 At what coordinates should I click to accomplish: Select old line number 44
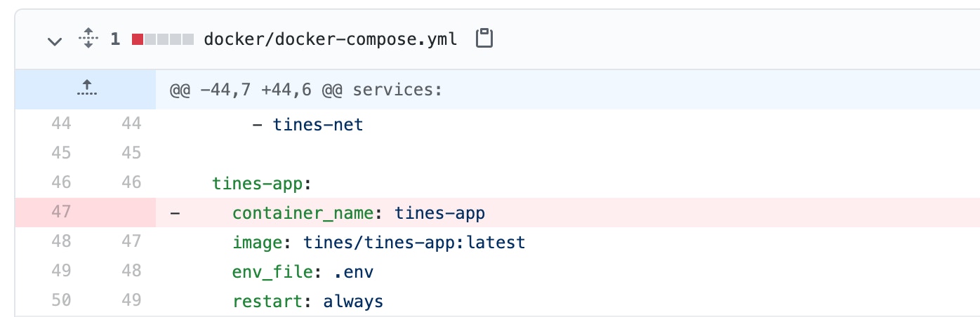(61, 125)
